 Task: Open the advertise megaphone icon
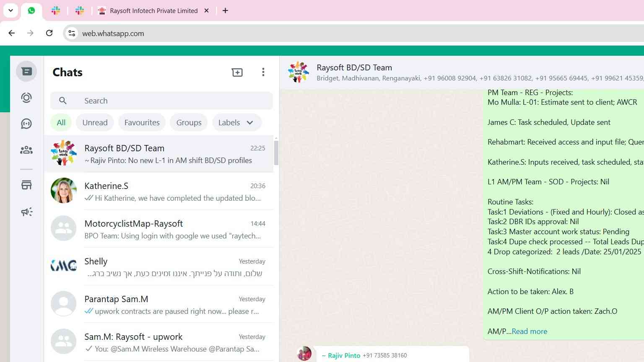pyautogui.click(x=26, y=212)
